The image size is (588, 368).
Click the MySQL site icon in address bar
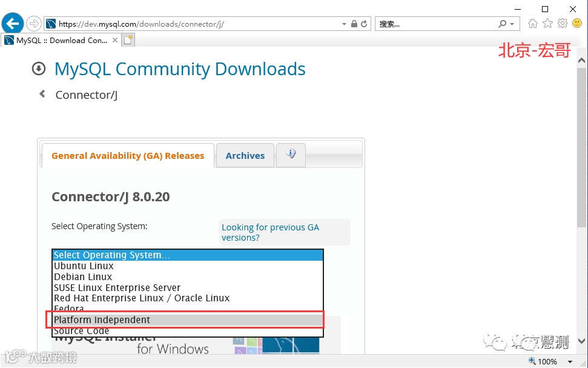coord(51,24)
